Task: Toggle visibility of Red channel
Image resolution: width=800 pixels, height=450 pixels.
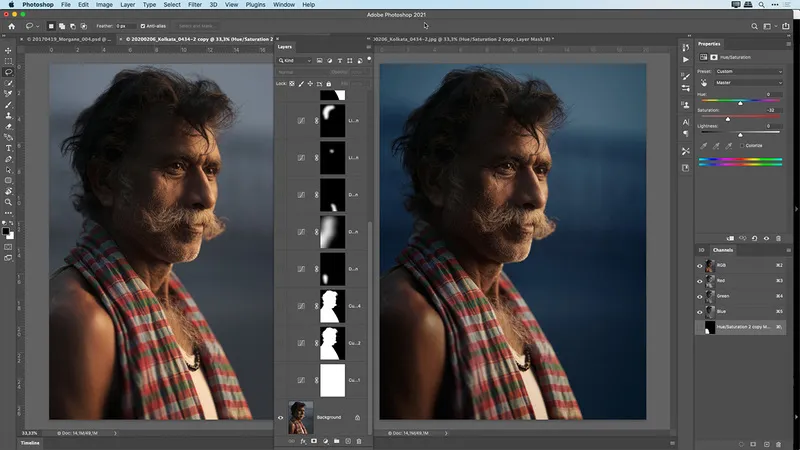Action: [700, 281]
